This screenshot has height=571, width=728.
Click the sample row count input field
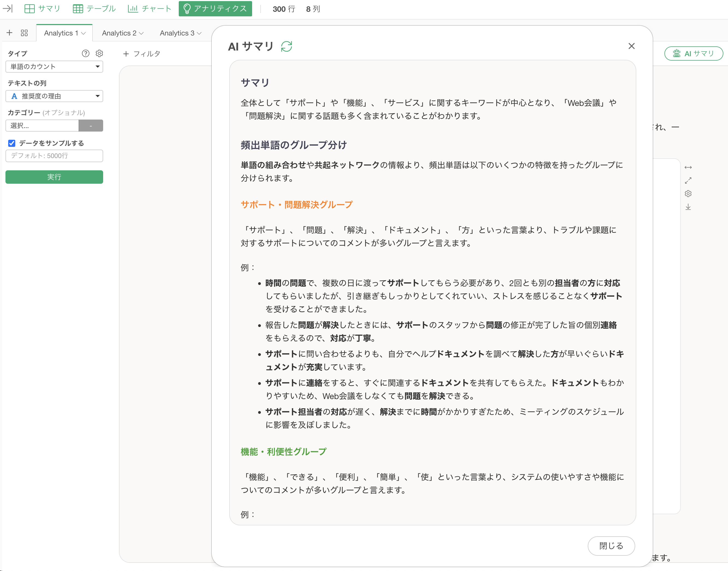54,156
